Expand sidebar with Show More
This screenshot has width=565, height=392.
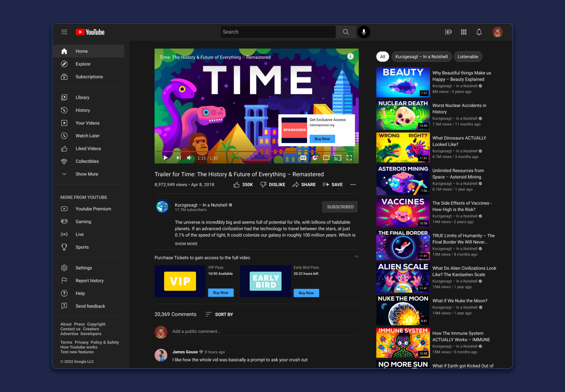pos(88,174)
